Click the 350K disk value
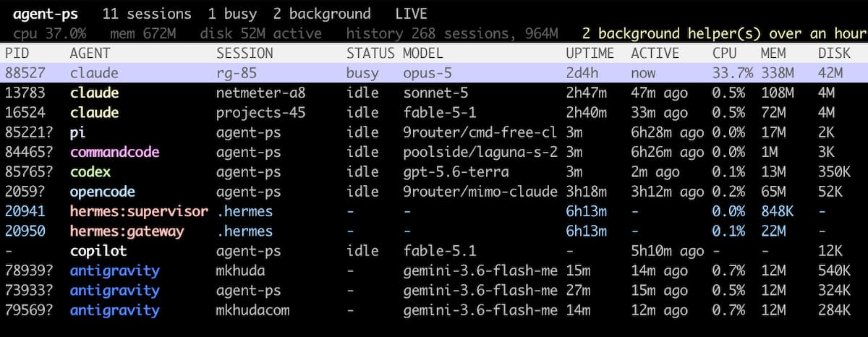 pos(834,172)
